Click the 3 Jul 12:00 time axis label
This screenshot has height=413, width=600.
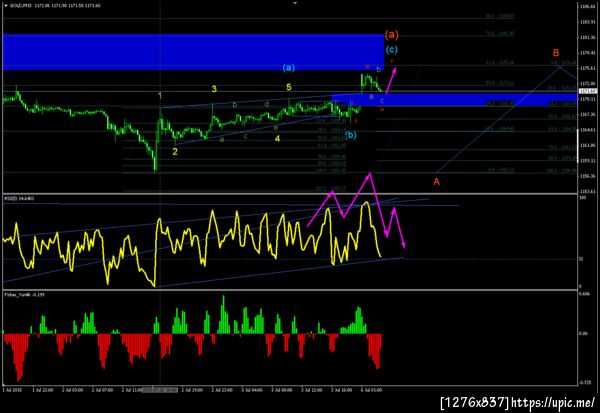point(311,390)
